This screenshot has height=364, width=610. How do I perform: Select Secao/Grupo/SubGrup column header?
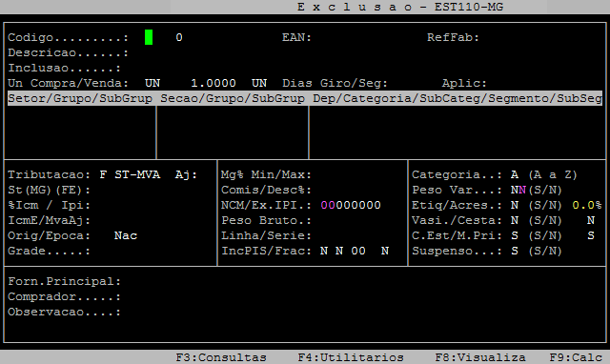pyautogui.click(x=233, y=98)
